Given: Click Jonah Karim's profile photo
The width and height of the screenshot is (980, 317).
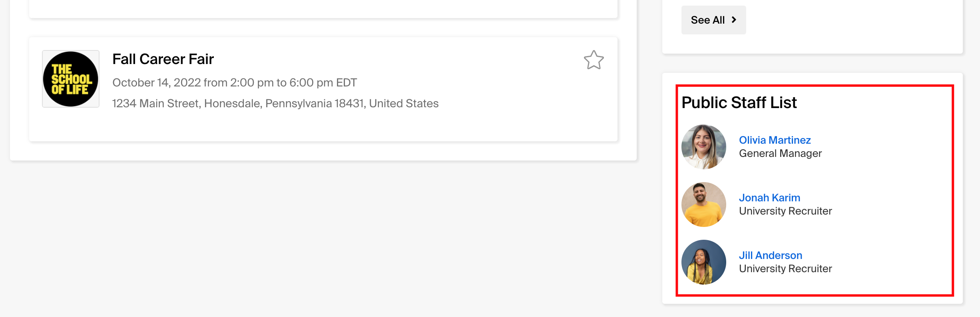Looking at the screenshot, I should [703, 204].
